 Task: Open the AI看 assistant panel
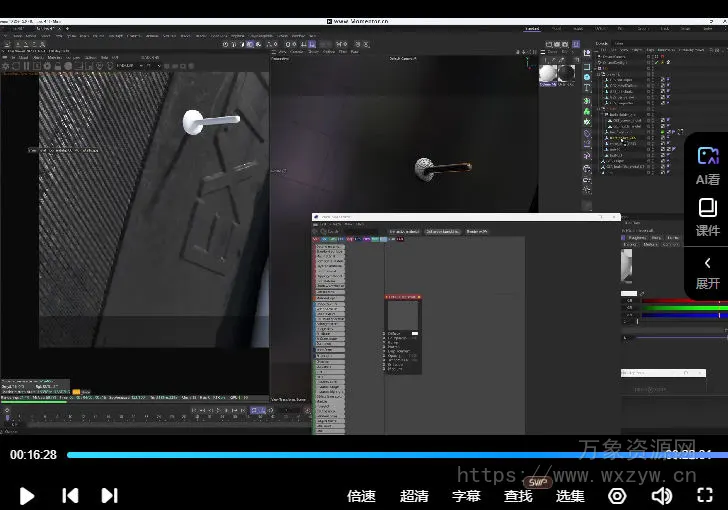click(708, 165)
